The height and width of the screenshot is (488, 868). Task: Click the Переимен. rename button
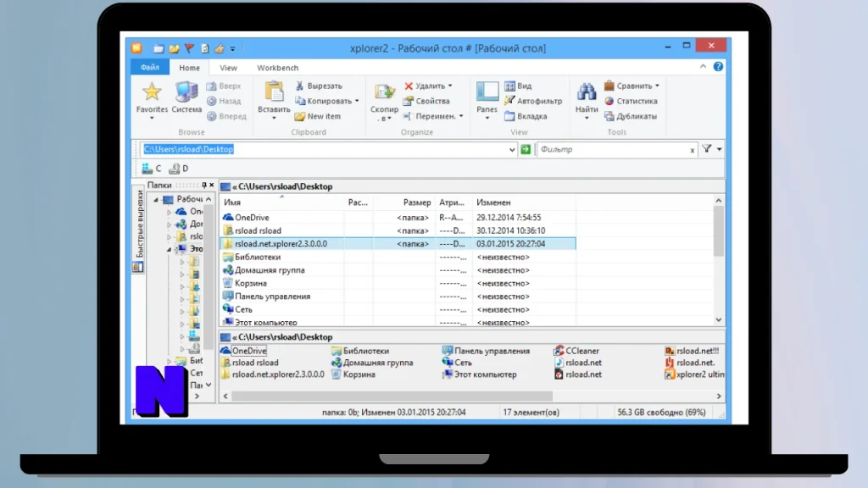tap(430, 116)
